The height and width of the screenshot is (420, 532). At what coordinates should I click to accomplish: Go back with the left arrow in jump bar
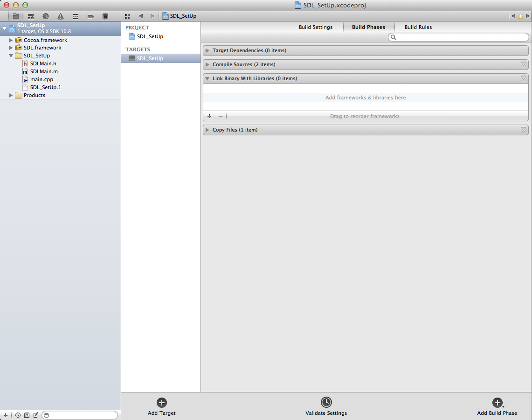(140, 16)
